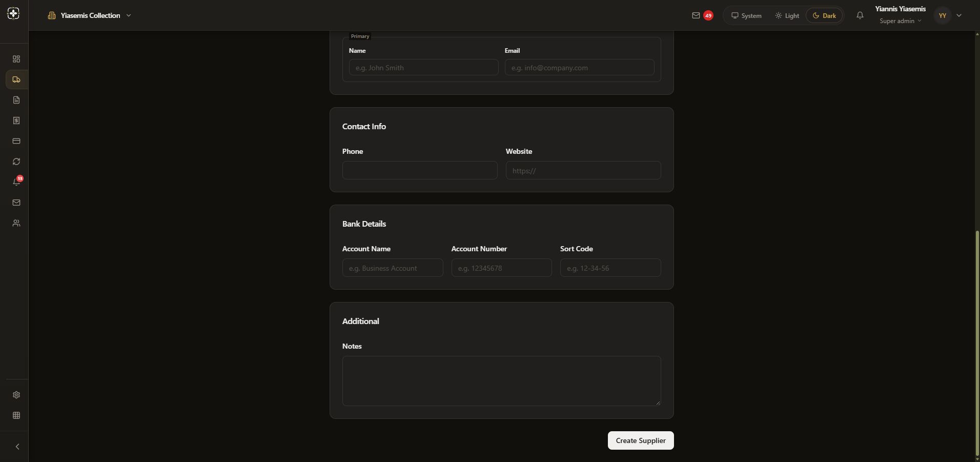Viewport: 980px width, 462px height.
Task: Open the settings gear icon in sidebar
Action: pos(16,395)
